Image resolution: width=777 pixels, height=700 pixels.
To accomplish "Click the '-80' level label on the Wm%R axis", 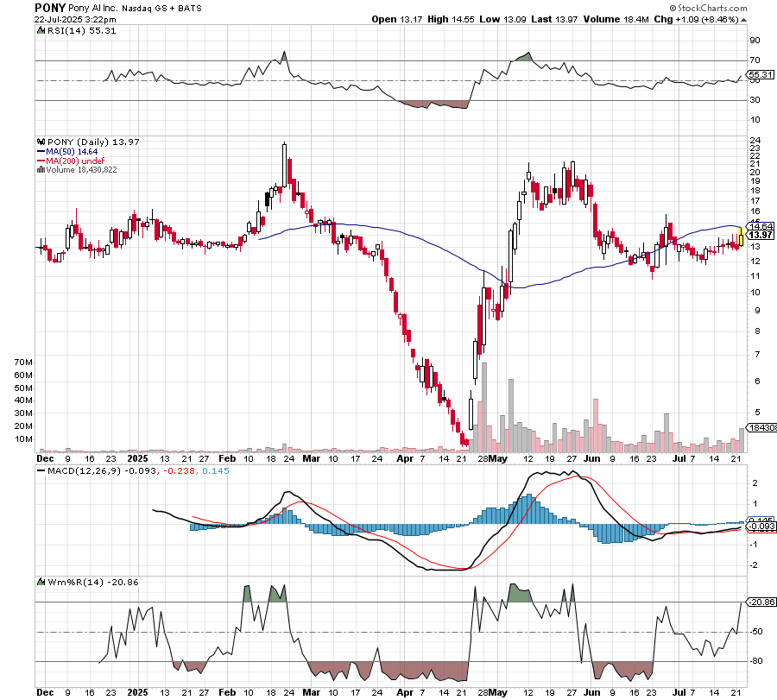I will [x=756, y=661].
